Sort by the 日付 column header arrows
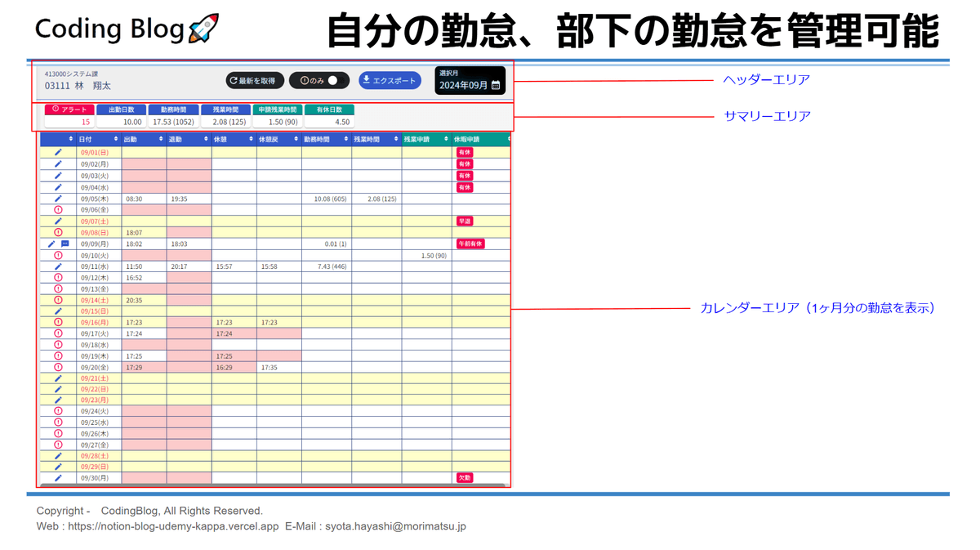980x550 pixels. coord(116,140)
